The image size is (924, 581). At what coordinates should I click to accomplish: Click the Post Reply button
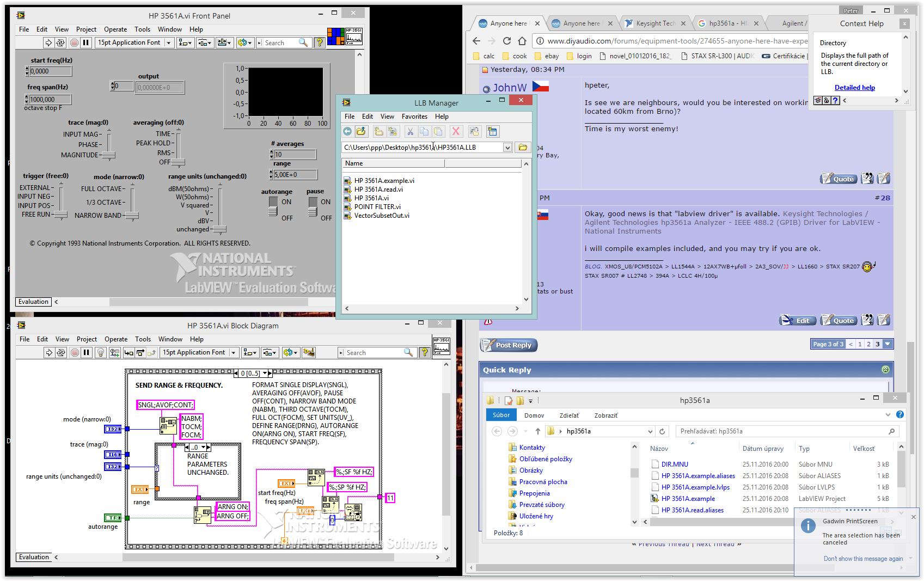pos(509,345)
